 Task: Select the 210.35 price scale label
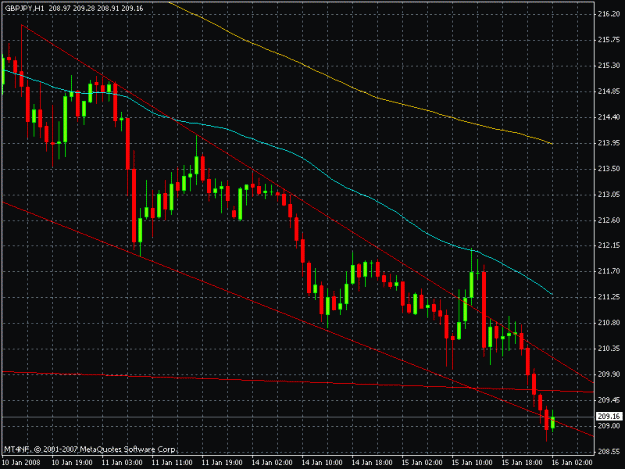click(x=609, y=348)
